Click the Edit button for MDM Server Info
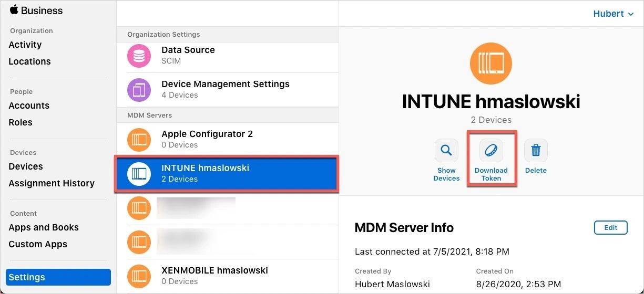The width and height of the screenshot is (644, 294). click(611, 227)
